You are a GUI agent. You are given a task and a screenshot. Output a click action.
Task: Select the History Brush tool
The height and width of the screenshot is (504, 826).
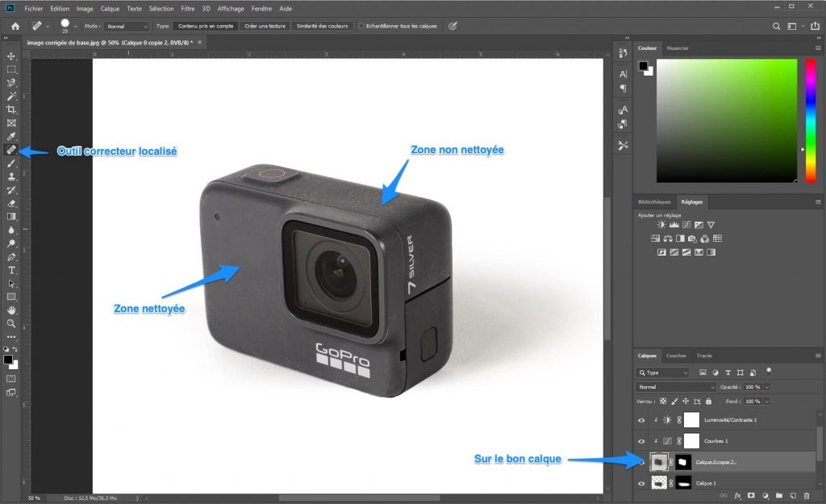pyautogui.click(x=11, y=190)
